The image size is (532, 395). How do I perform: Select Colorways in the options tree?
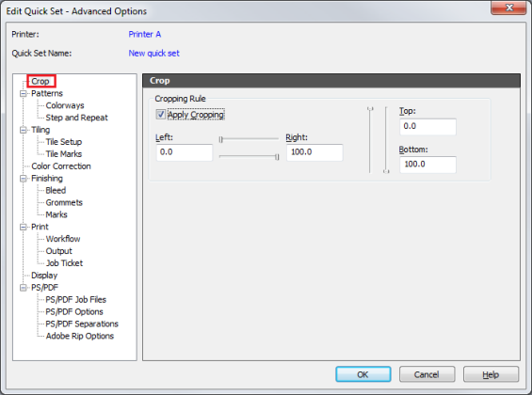click(x=65, y=105)
